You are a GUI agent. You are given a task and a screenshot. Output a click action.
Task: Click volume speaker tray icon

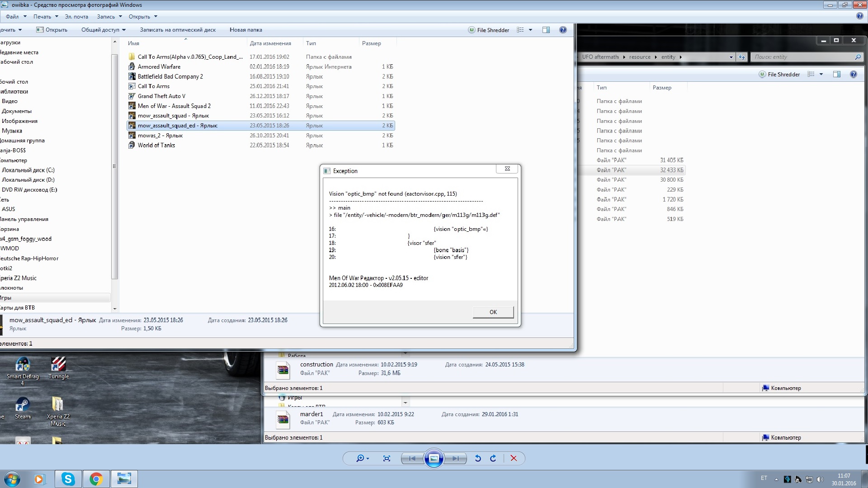pyautogui.click(x=820, y=479)
